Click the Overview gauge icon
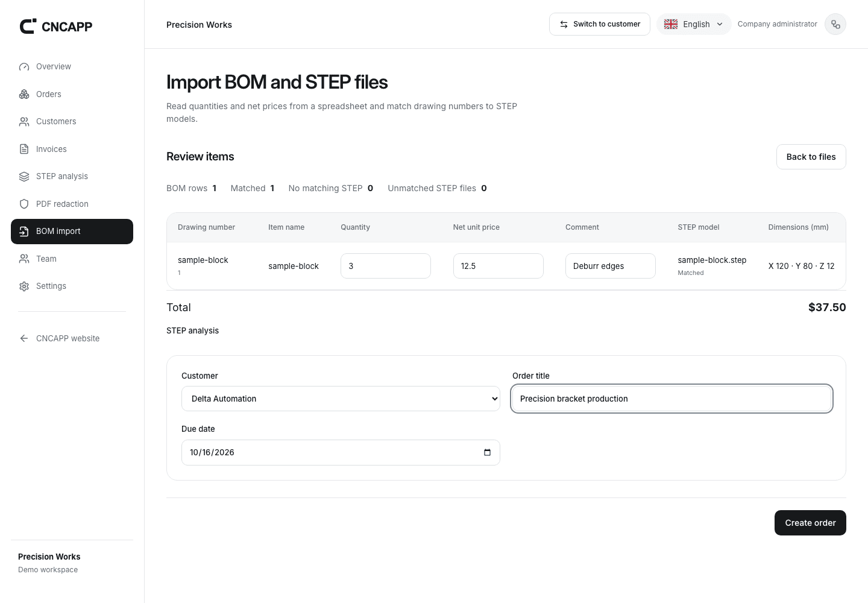The height and width of the screenshot is (603, 868). click(x=24, y=67)
